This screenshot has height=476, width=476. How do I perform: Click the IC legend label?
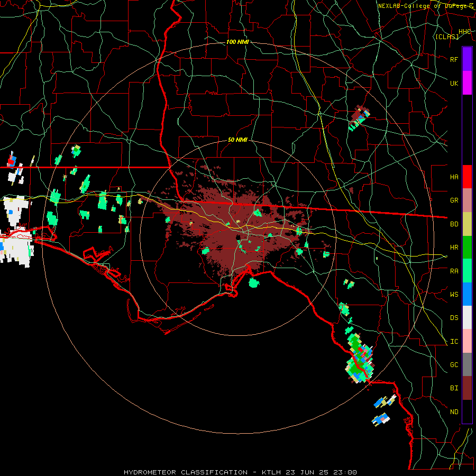pos(454,342)
